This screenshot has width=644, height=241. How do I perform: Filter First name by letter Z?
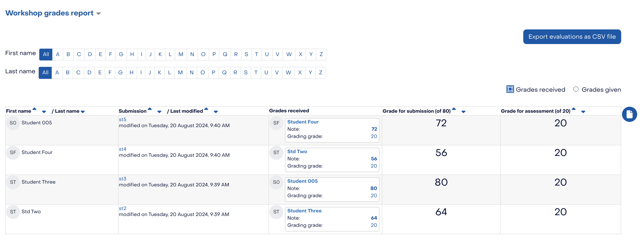pos(321,54)
